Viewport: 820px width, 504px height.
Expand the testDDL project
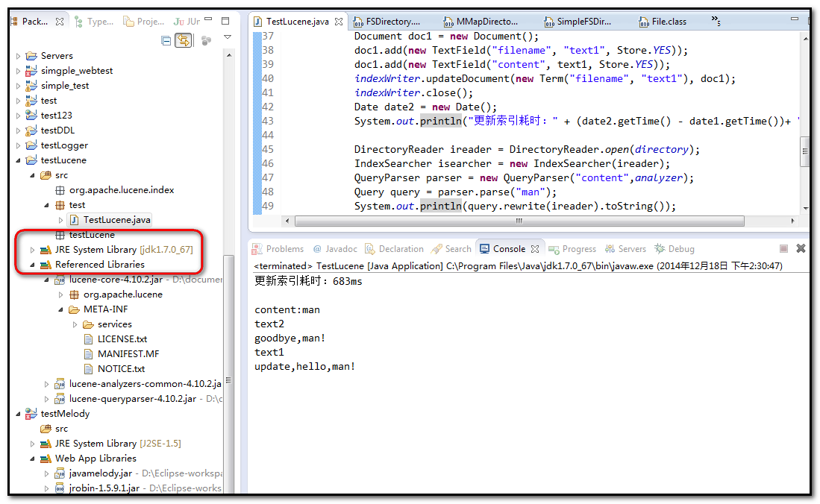coord(18,130)
